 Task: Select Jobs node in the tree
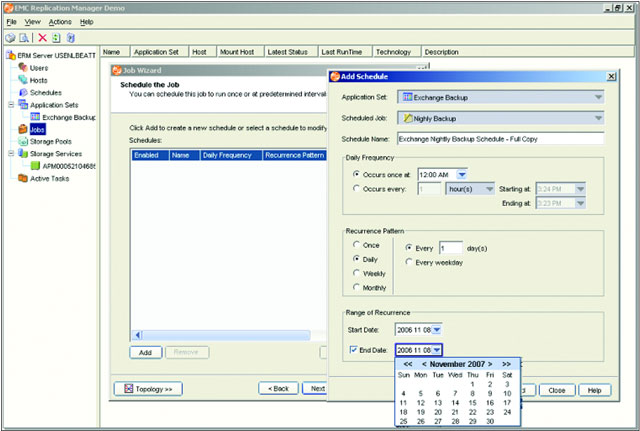tap(37, 129)
